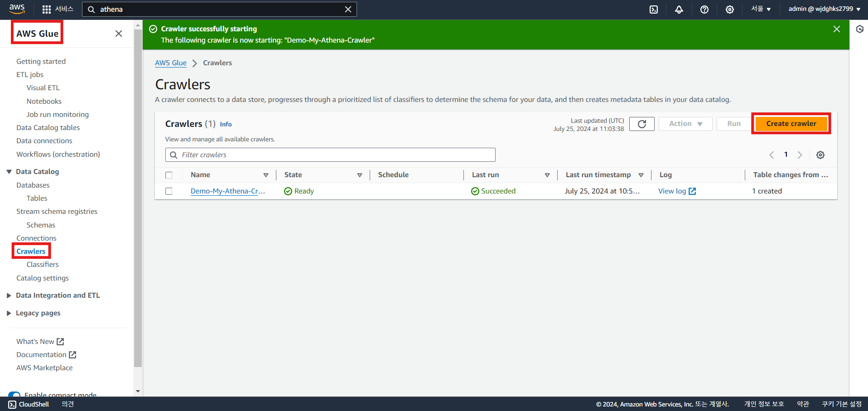
Task: Go to previous page of crawlers
Action: coord(772,155)
